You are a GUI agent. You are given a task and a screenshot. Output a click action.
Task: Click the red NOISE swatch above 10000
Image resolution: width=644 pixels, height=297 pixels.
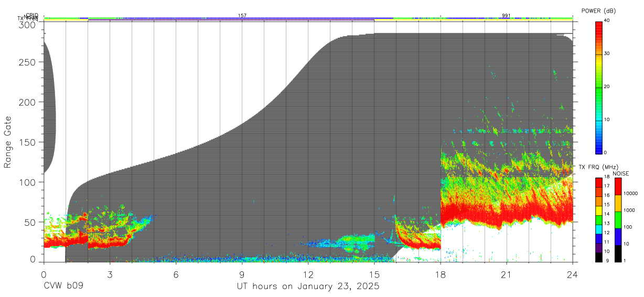click(x=618, y=186)
